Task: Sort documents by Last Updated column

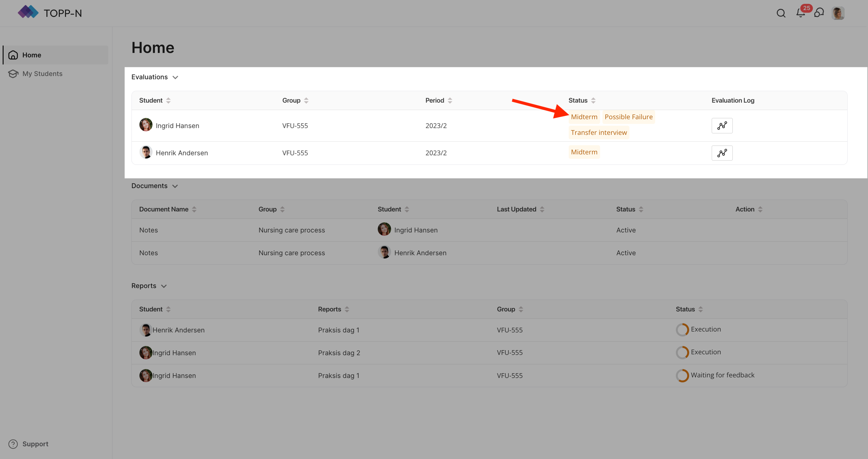Action: pyautogui.click(x=542, y=209)
